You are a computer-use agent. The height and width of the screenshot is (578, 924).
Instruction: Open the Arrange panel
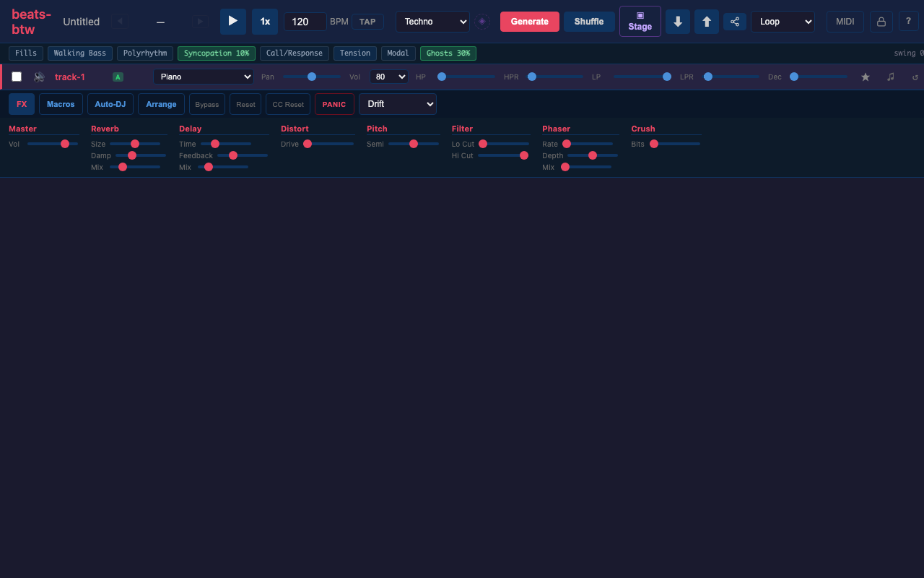click(161, 103)
